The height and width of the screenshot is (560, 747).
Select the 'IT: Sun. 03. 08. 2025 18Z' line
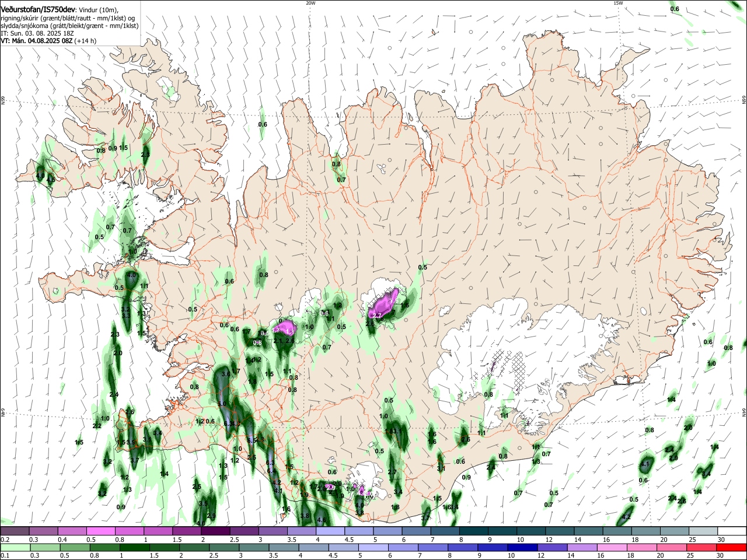[37, 33]
